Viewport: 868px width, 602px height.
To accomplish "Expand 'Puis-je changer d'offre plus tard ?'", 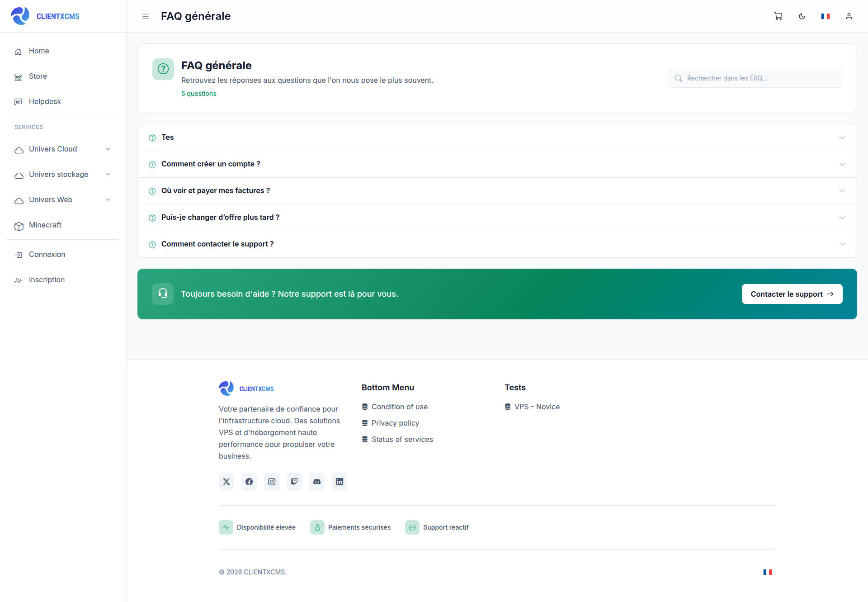I will [497, 218].
